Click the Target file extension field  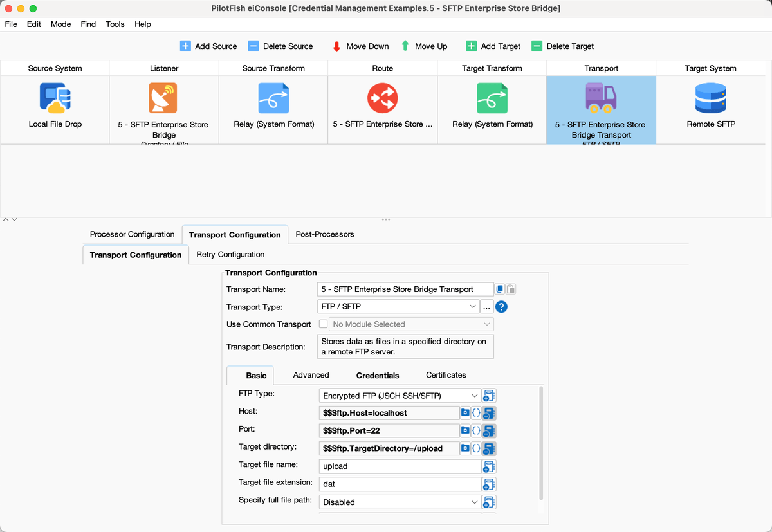[x=400, y=484]
